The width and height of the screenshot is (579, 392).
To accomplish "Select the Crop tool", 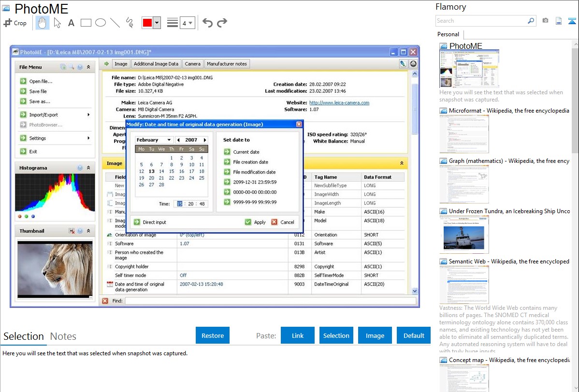I will (x=15, y=23).
